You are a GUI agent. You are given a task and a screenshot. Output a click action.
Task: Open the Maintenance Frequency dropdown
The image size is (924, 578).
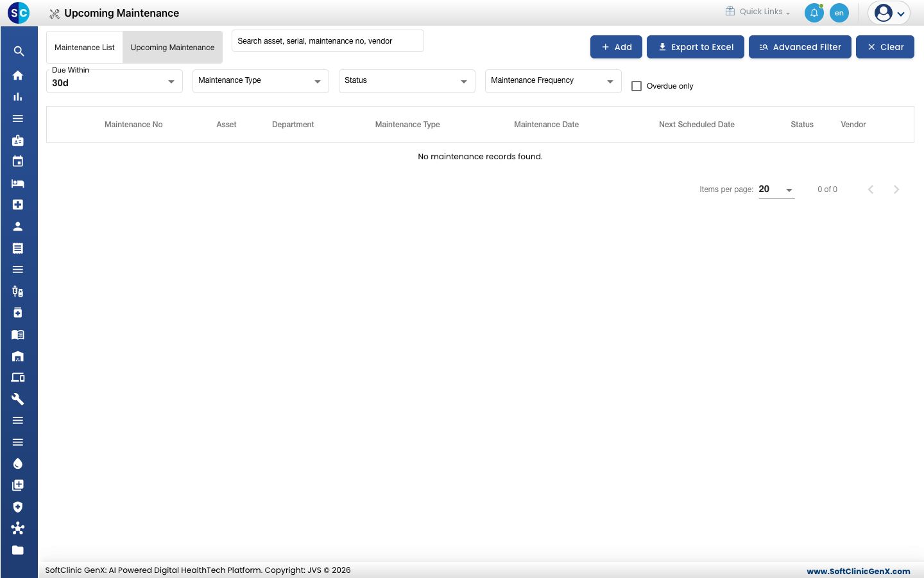tap(553, 81)
